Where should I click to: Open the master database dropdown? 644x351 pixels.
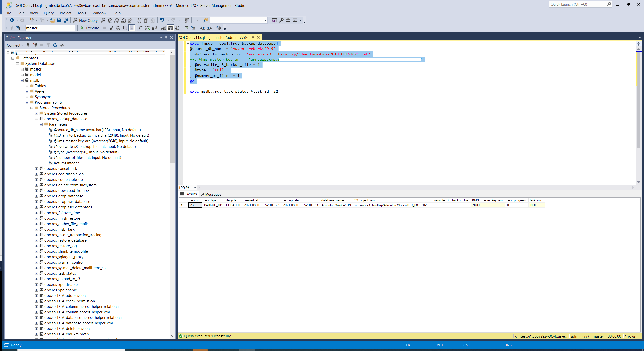coord(73,28)
